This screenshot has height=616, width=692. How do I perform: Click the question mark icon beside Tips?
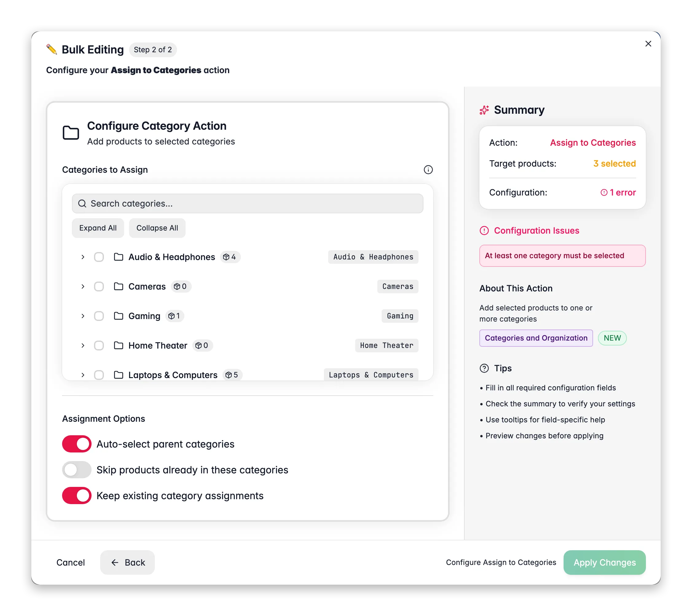(x=484, y=368)
